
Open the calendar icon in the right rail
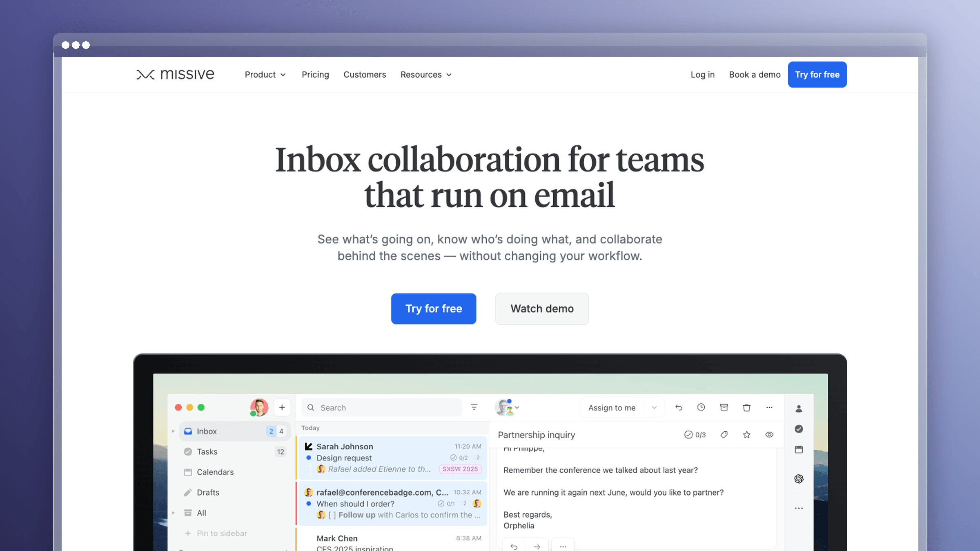[799, 449]
